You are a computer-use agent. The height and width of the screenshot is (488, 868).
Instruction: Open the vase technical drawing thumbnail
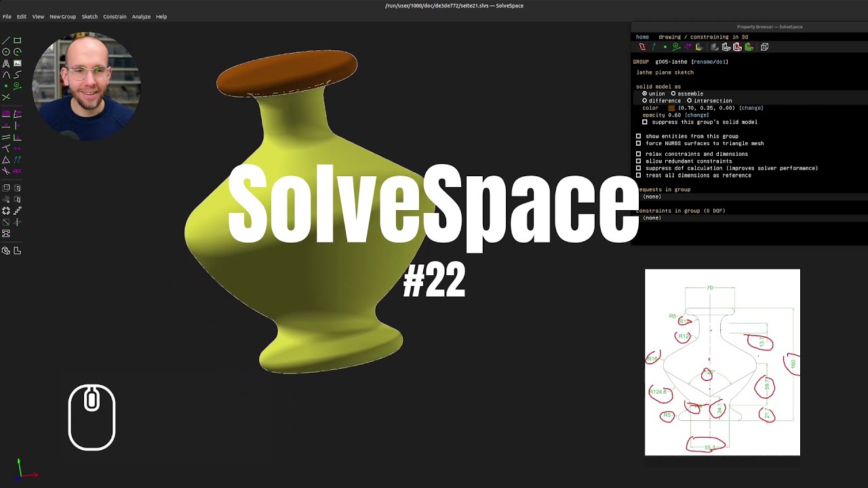[722, 363]
